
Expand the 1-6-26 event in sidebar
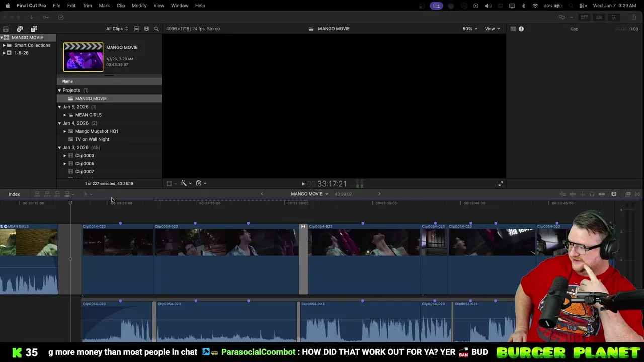pos(4,53)
